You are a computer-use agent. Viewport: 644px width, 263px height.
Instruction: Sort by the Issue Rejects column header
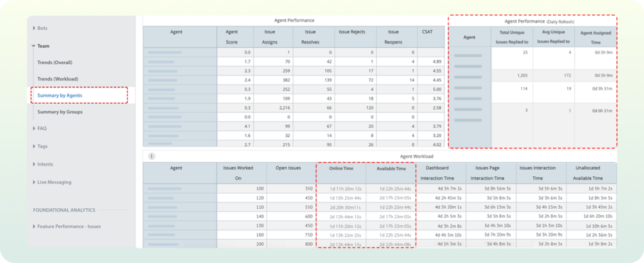(x=355, y=37)
